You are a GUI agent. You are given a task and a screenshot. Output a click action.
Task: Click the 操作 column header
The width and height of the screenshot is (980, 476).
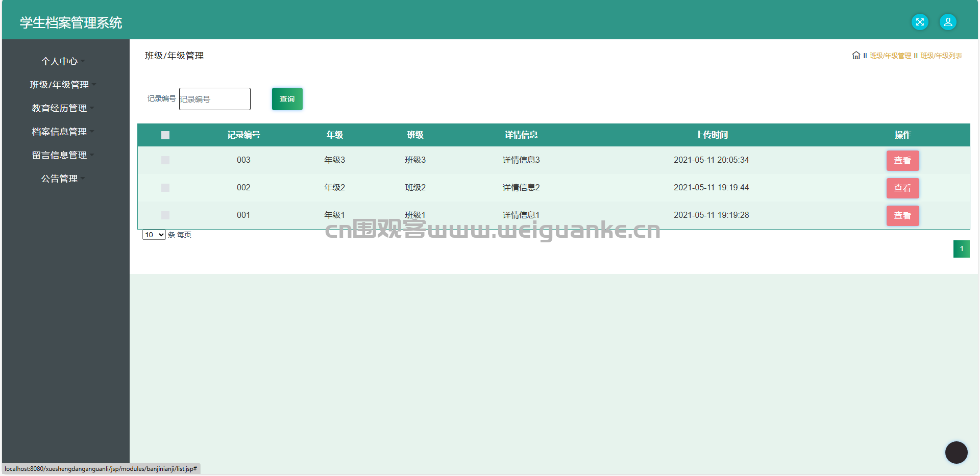click(902, 135)
